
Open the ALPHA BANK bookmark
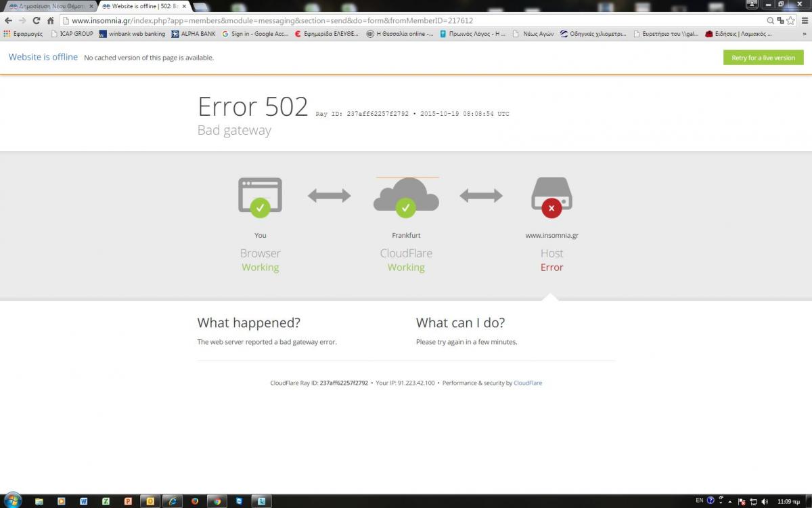193,33
